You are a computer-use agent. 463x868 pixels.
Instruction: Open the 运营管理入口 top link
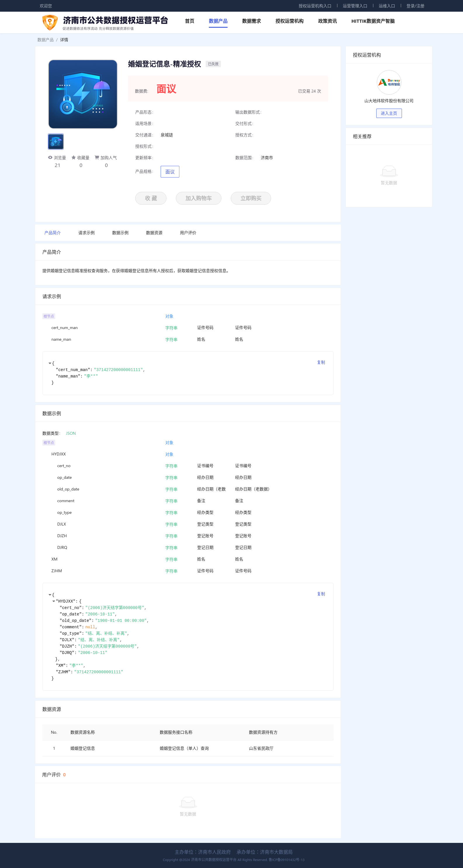click(x=355, y=6)
